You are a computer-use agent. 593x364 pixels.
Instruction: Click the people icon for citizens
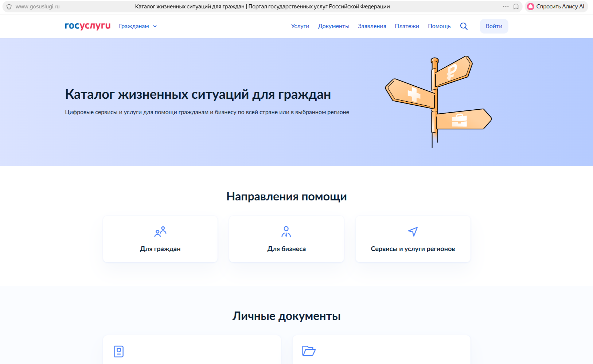pos(160,232)
